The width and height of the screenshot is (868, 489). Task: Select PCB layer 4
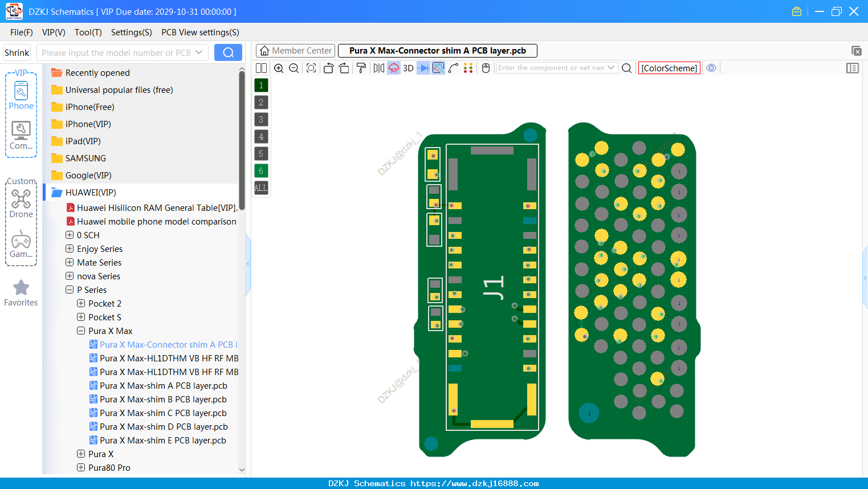pyautogui.click(x=261, y=137)
